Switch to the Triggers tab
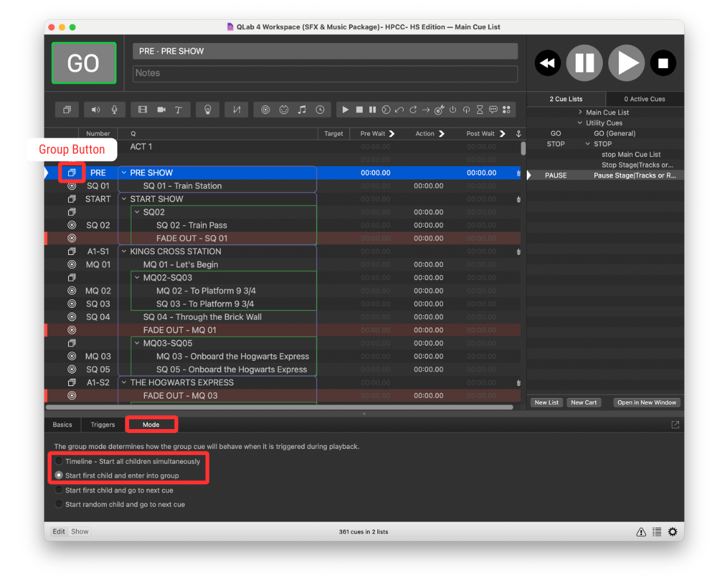 (103, 424)
